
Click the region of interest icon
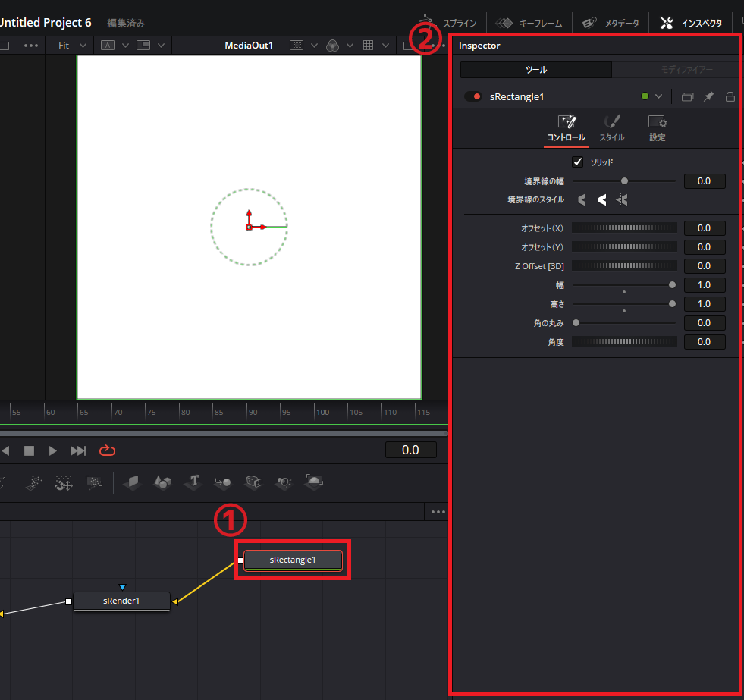click(x=296, y=46)
